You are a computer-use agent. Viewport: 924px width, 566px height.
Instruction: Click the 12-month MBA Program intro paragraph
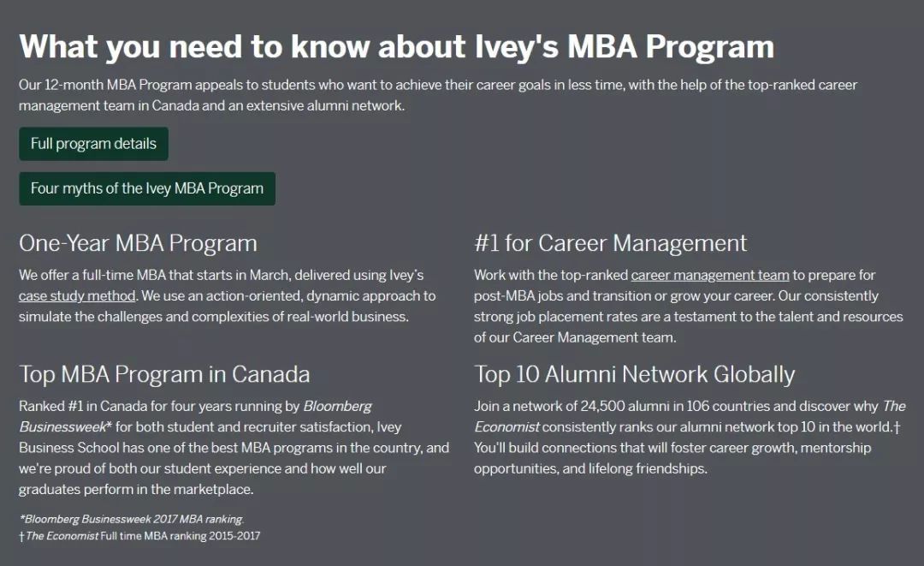click(438, 95)
